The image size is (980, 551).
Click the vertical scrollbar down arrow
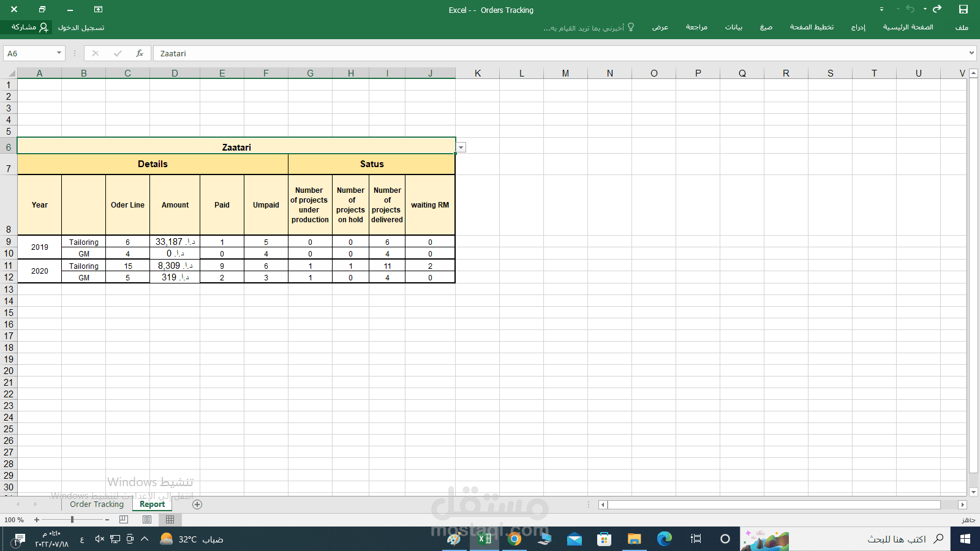tap(973, 492)
